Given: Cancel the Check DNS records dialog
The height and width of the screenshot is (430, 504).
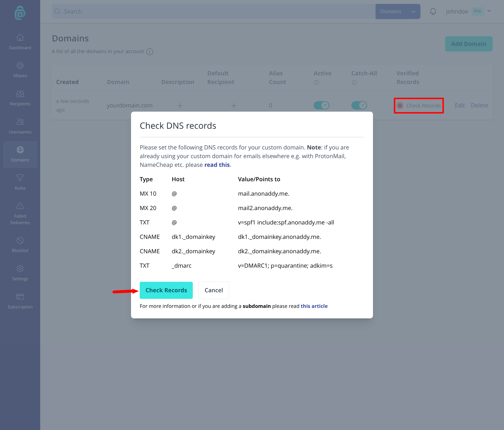Looking at the screenshot, I should tap(214, 290).
